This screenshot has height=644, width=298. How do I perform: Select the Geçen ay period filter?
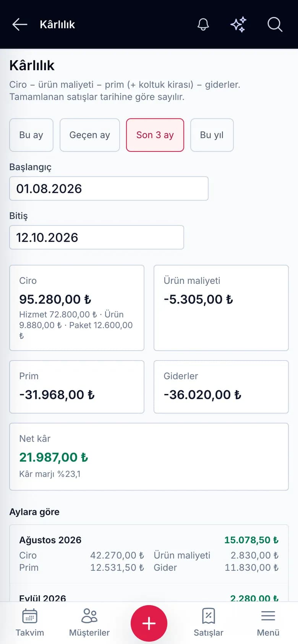90,135
